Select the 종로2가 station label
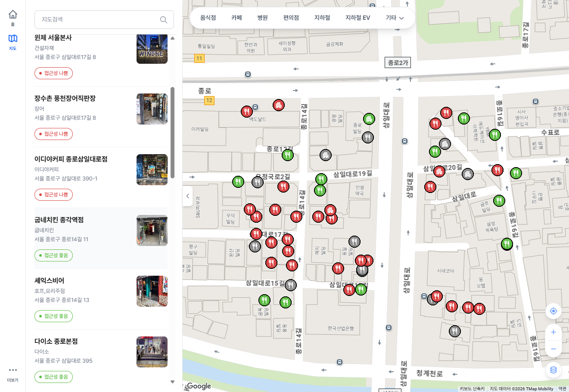Viewport: 569px width, 392px height. tap(398, 63)
